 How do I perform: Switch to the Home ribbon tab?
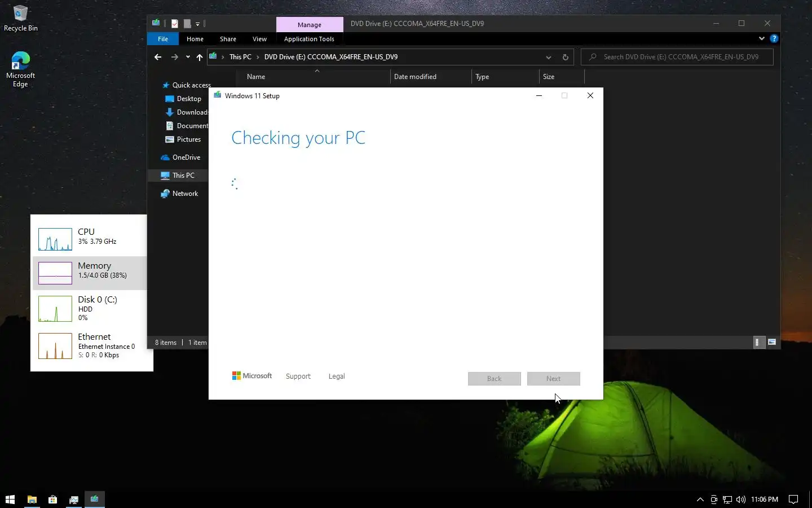pyautogui.click(x=195, y=39)
